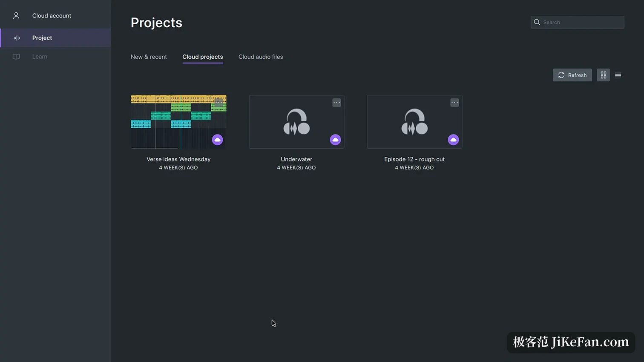
Task: Open more options for Underwater project
Action: [x=336, y=103]
